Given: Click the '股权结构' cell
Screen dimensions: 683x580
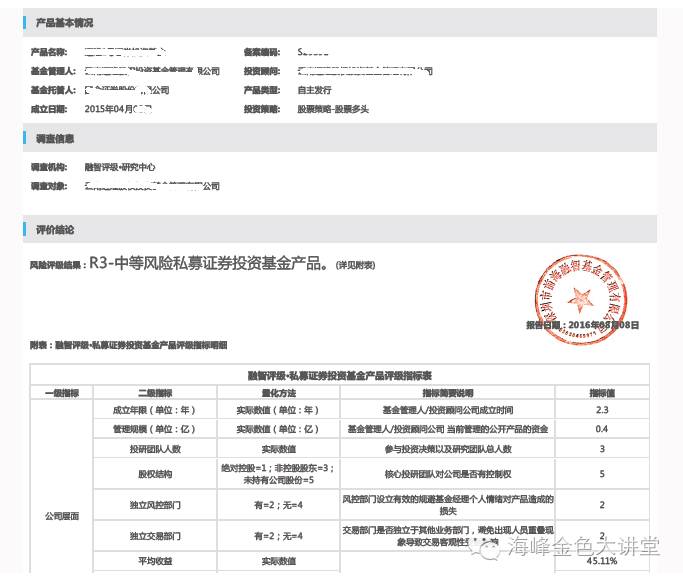Looking at the screenshot, I should 155,474.
